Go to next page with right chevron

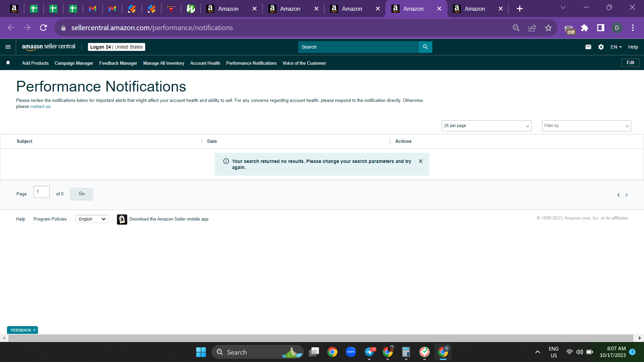coord(627,195)
